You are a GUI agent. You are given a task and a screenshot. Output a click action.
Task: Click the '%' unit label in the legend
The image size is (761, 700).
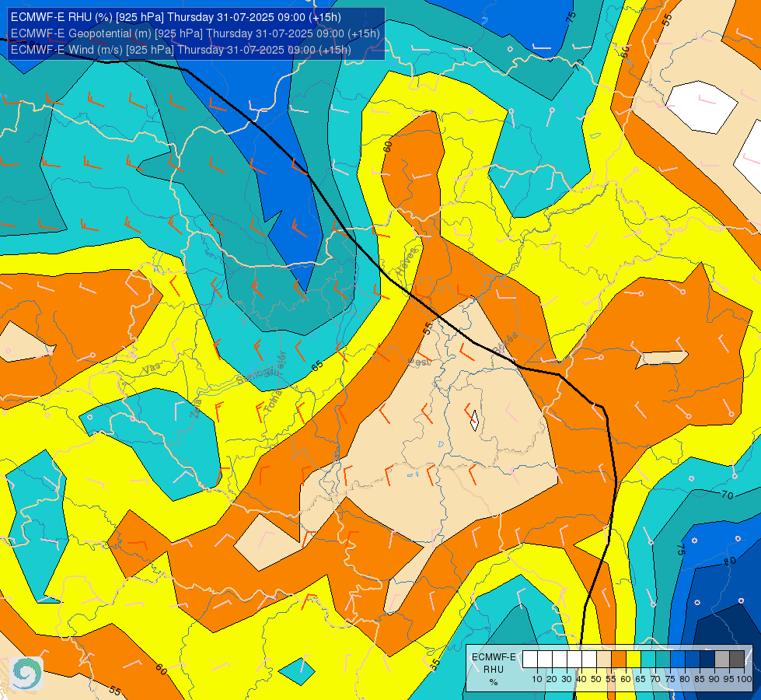pyautogui.click(x=494, y=682)
